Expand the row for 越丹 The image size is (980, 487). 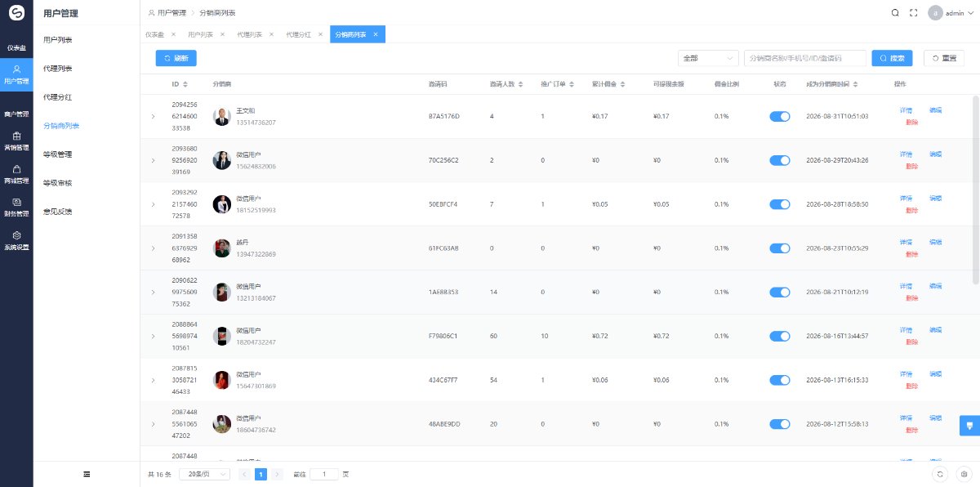point(153,248)
